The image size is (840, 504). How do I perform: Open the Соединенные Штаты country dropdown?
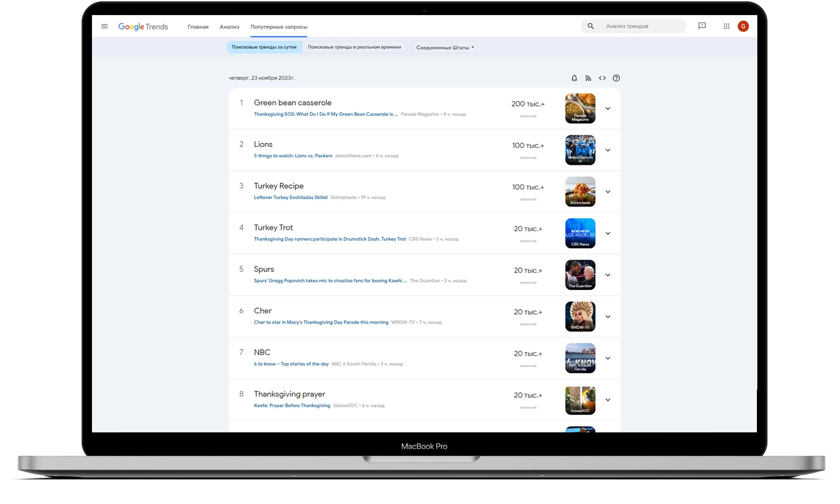(445, 47)
